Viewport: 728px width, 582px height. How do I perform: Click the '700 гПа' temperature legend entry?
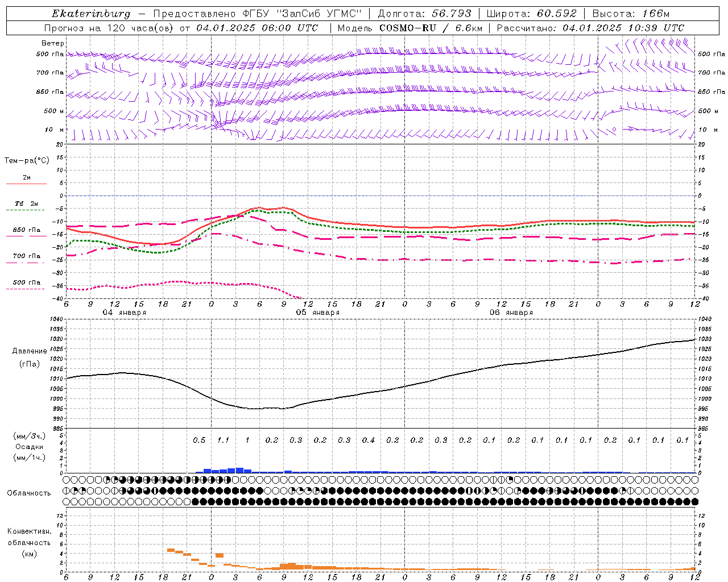[27, 256]
